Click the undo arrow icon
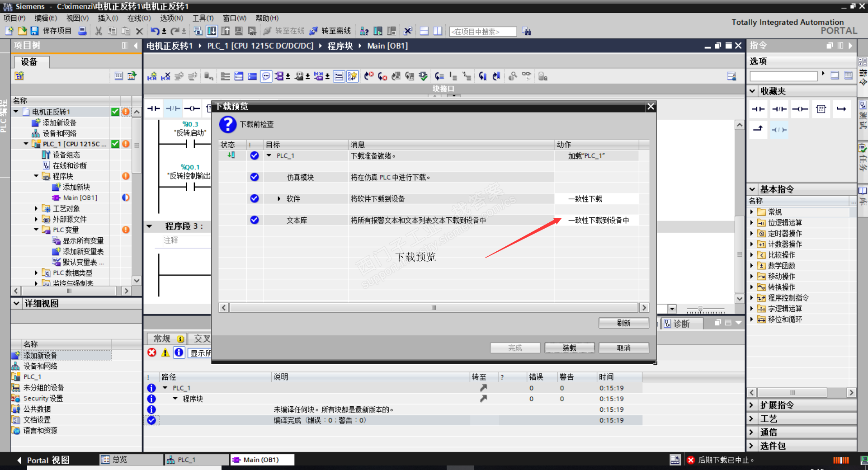Screen dimensions: 868x470 155,31
